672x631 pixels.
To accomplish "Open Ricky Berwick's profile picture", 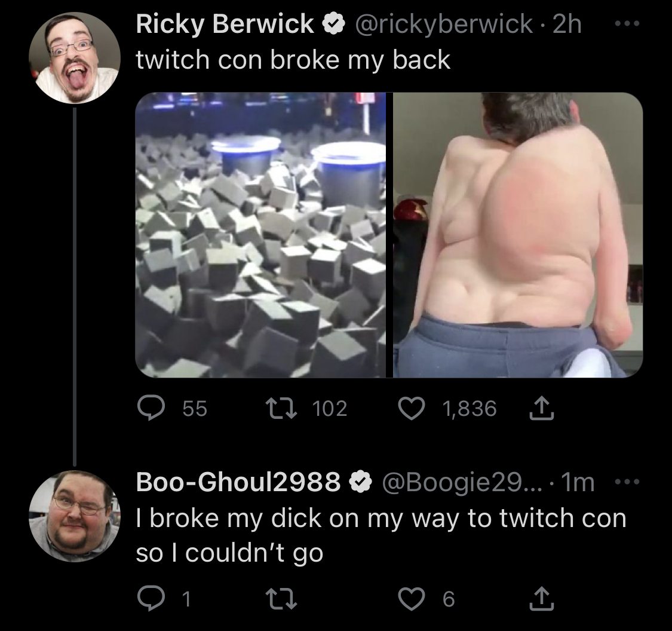I will [x=75, y=58].
